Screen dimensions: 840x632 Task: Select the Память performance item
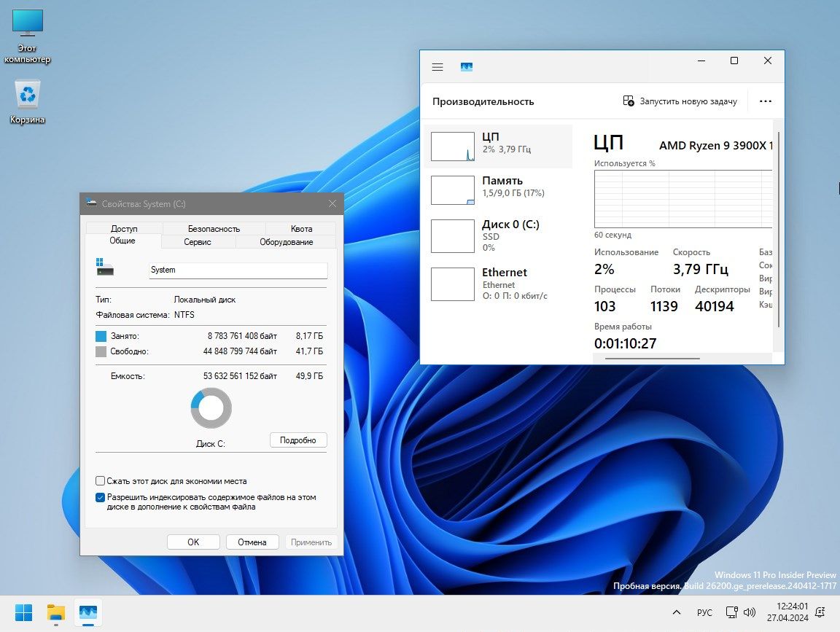[x=498, y=190]
